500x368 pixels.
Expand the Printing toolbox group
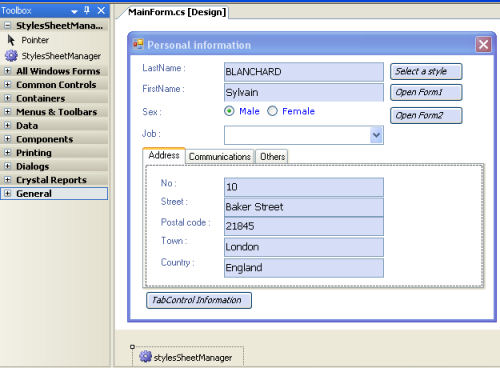(7, 152)
